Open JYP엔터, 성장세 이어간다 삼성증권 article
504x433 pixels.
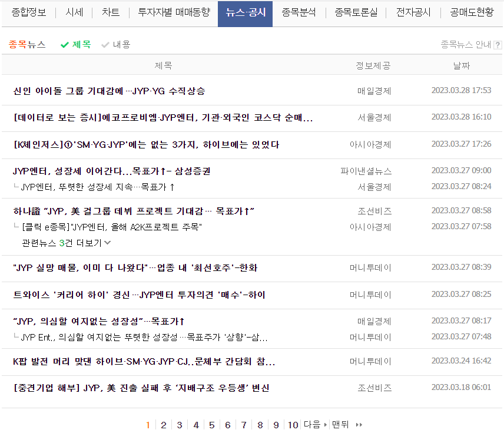(x=111, y=171)
